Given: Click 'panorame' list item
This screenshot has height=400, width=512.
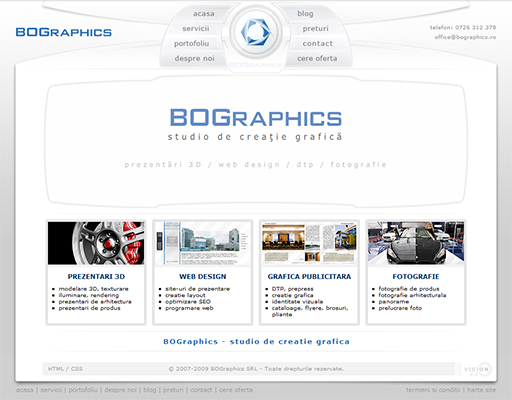Looking at the screenshot, I should coord(394,301).
